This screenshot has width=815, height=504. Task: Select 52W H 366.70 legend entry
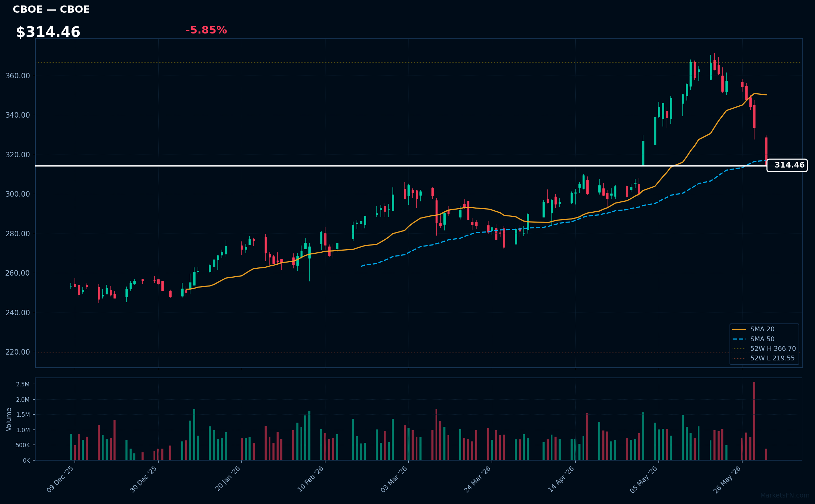tap(764, 348)
